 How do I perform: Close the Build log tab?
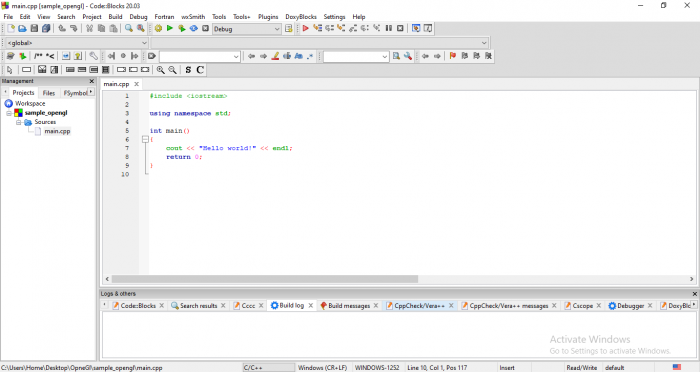[x=311, y=305]
